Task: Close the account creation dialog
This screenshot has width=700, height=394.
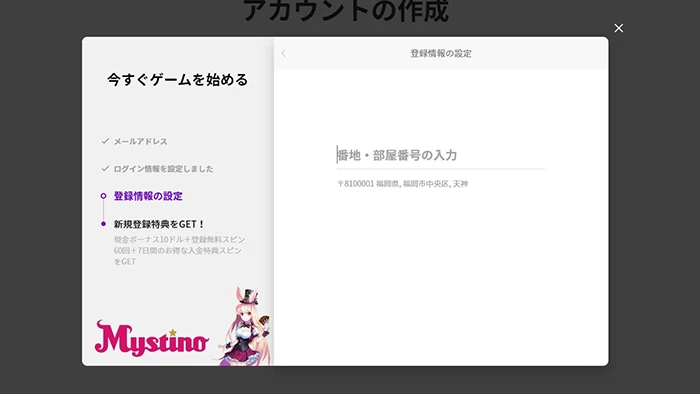Action: [x=618, y=28]
